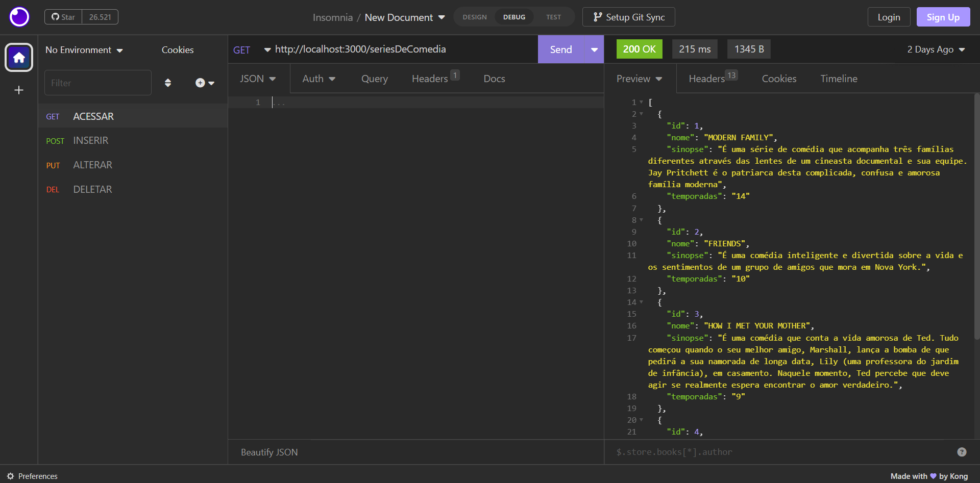Click the JSONPath help question mark icon
980x483 pixels.
963,452
